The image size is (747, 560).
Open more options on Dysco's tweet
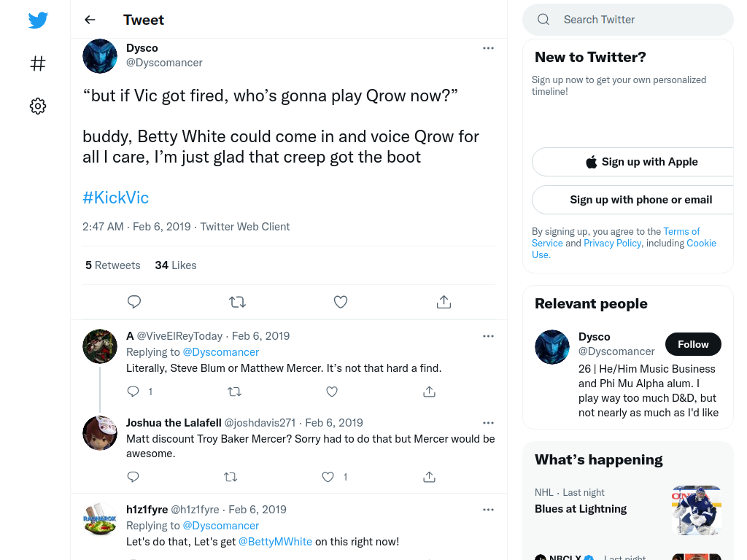[488, 48]
